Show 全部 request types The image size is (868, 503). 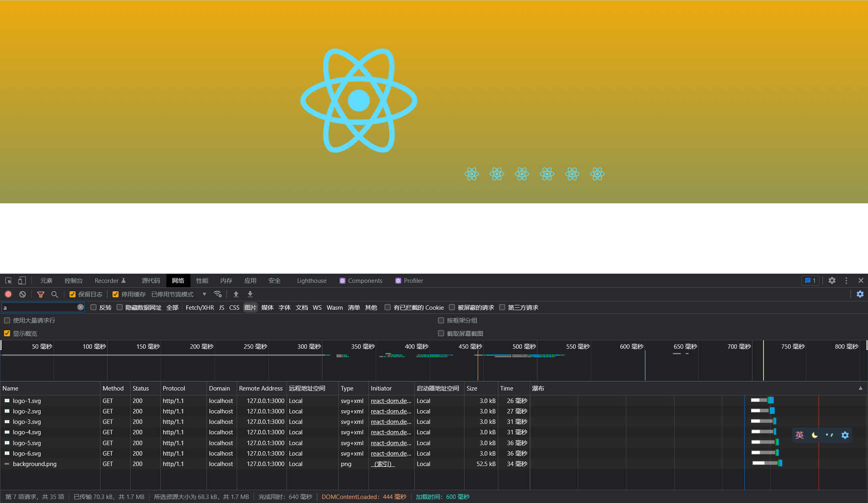(172, 307)
